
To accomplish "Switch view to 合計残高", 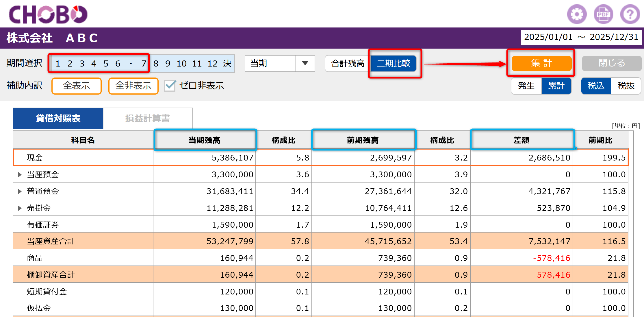I will [348, 63].
